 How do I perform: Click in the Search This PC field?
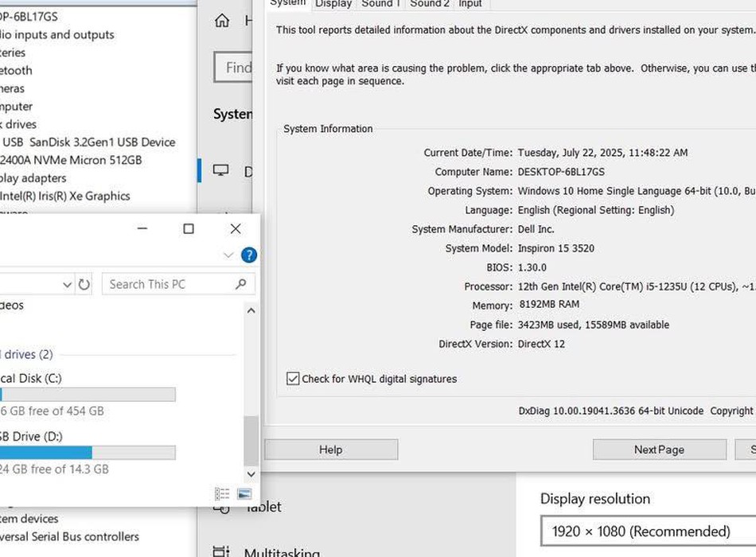pyautogui.click(x=167, y=284)
